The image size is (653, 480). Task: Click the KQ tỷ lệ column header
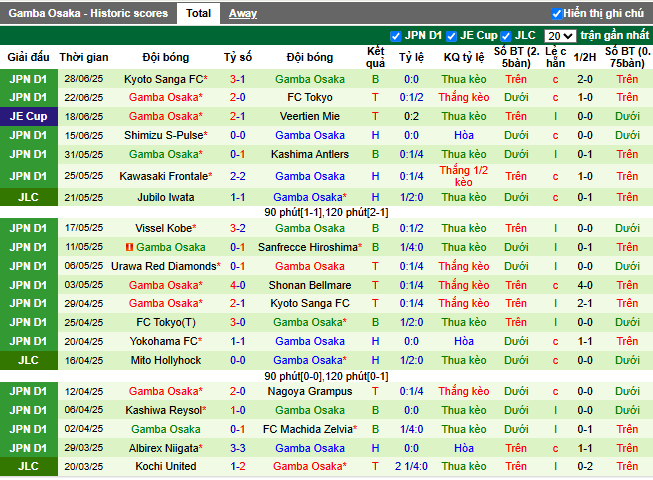point(464,57)
